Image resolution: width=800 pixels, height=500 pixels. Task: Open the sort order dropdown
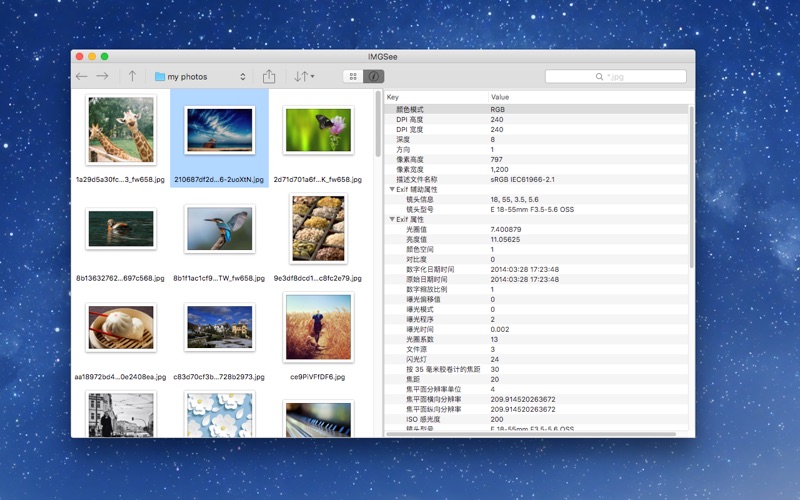click(x=304, y=77)
